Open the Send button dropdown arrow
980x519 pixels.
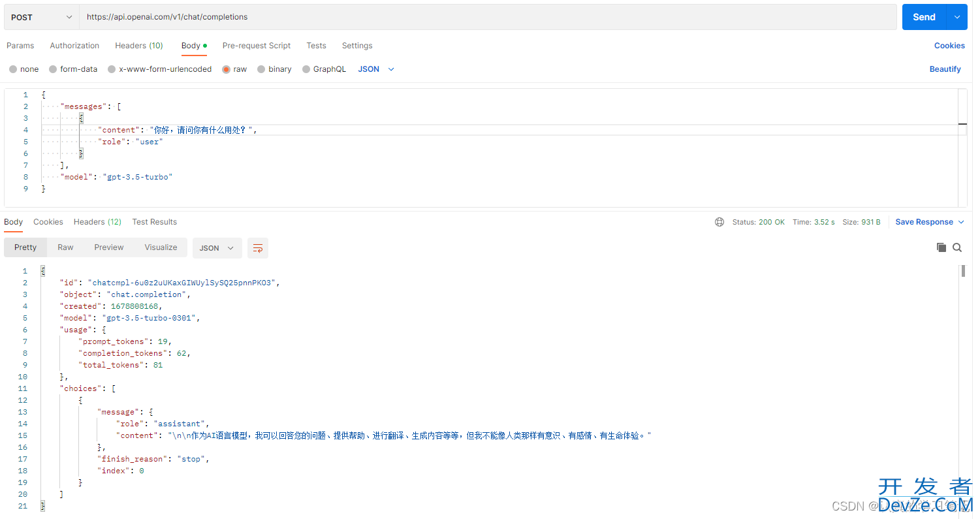pyautogui.click(x=957, y=17)
